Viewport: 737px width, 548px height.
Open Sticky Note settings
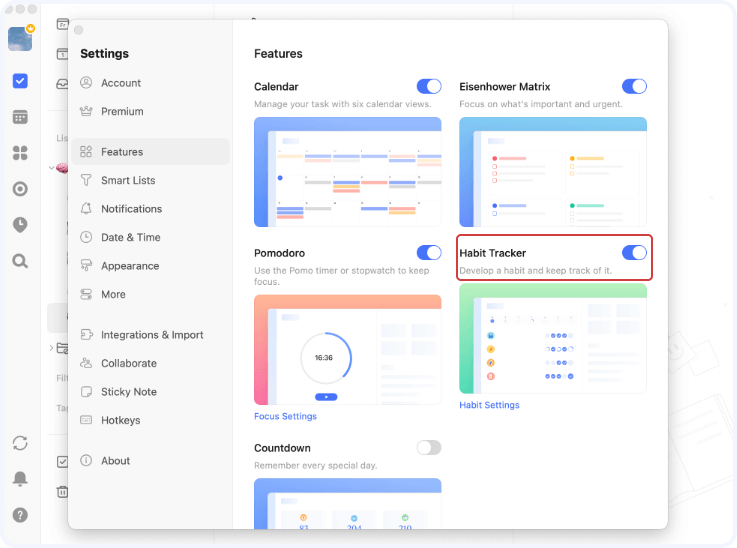(150, 391)
